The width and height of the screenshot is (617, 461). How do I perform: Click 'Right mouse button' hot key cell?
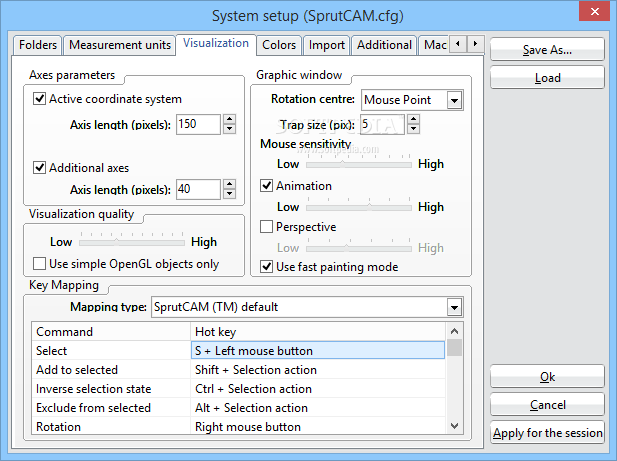tap(318, 426)
